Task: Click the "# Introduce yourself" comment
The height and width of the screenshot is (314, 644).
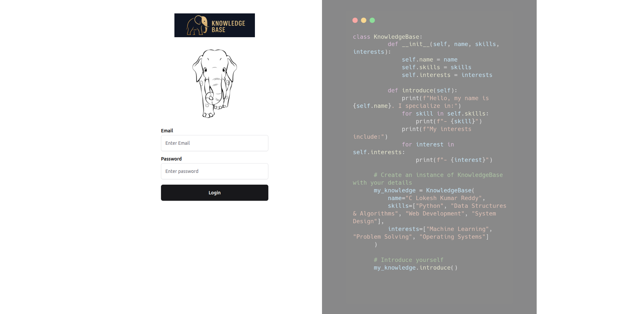Action: 409,260
